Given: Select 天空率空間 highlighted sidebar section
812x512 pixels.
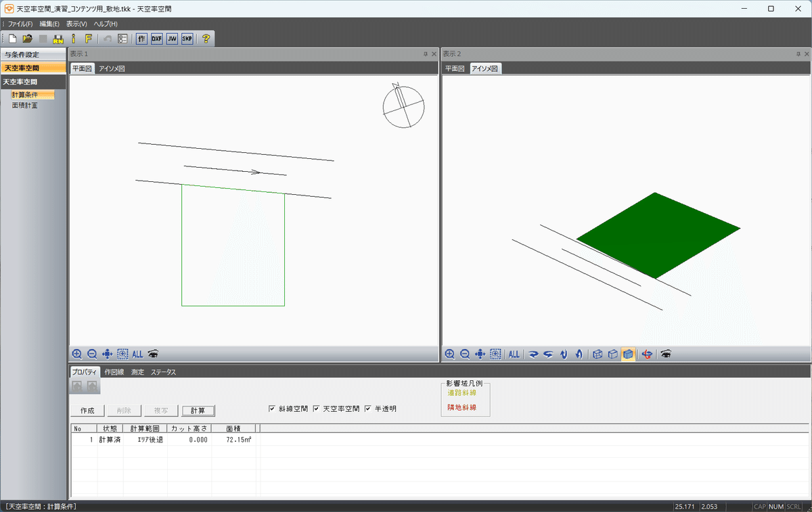Looking at the screenshot, I should tap(33, 68).
